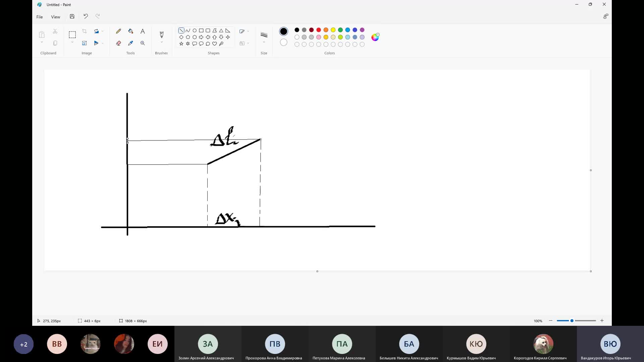Expand the Brushes dropdown chevron

click(161, 42)
